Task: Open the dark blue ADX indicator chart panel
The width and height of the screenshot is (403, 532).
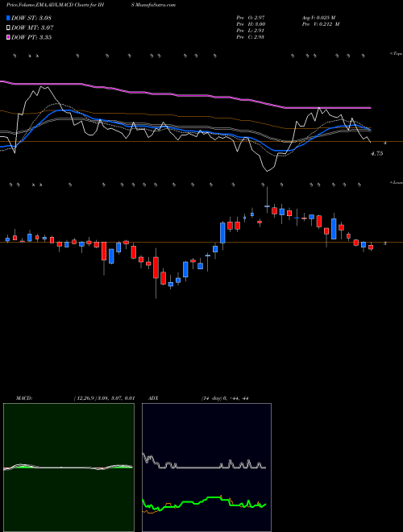Action: click(x=206, y=468)
